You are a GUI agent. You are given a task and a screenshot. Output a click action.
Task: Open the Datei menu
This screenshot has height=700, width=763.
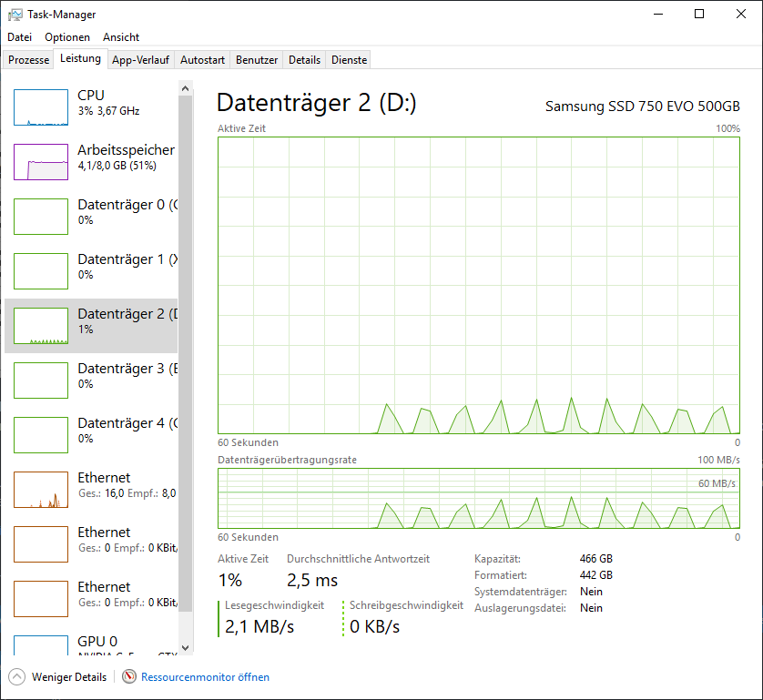tap(19, 37)
